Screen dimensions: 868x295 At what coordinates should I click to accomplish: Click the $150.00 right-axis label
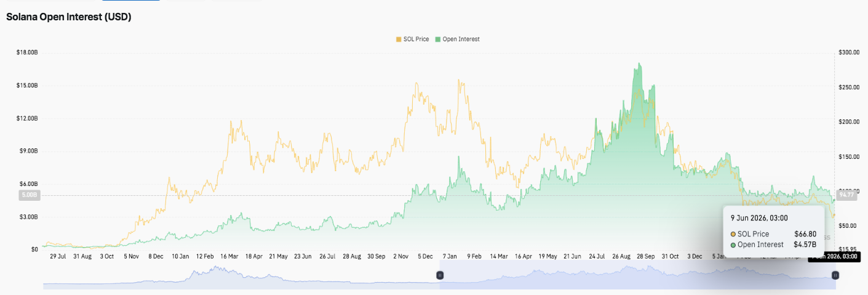849,156
